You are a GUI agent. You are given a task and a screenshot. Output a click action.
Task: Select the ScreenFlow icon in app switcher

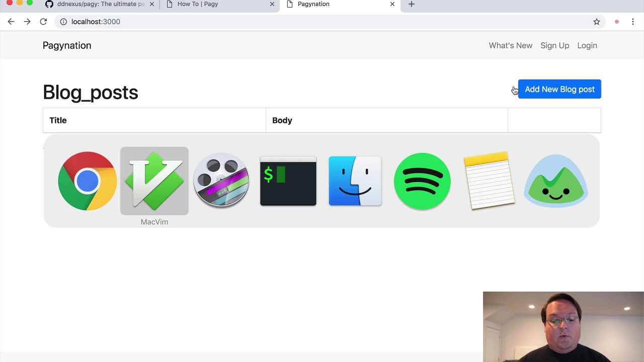tap(221, 181)
